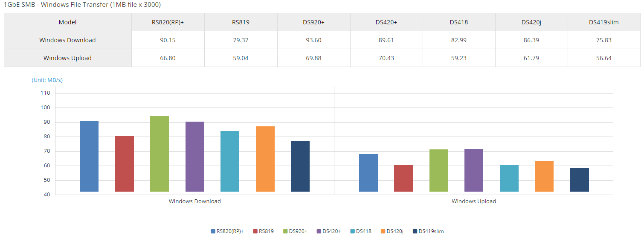Viewport: 644px width, 242px height.
Task: Click the 90.15 table value
Action: [168, 40]
